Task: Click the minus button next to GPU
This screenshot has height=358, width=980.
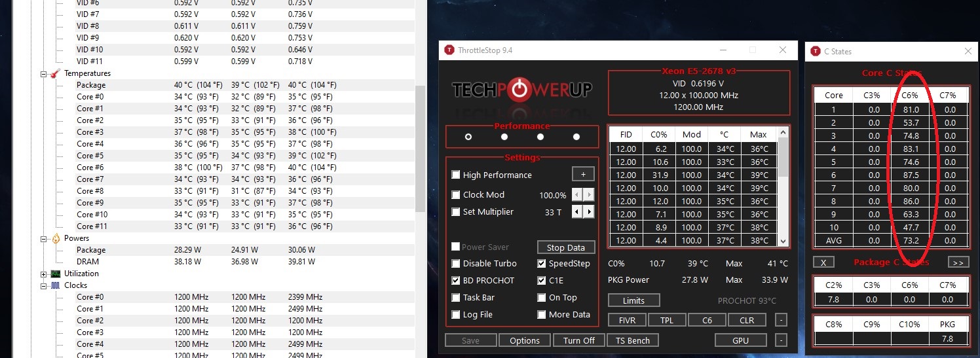Action: point(780,340)
